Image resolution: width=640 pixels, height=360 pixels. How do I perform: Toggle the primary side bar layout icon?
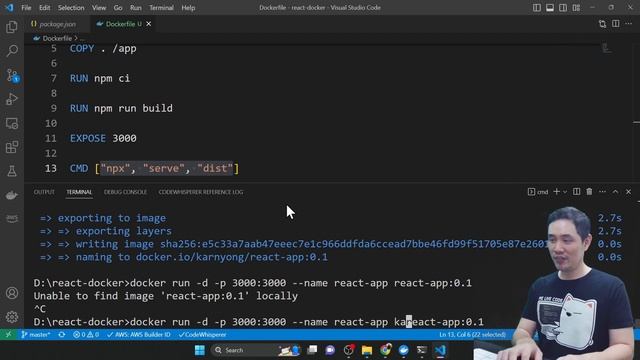tap(537, 8)
